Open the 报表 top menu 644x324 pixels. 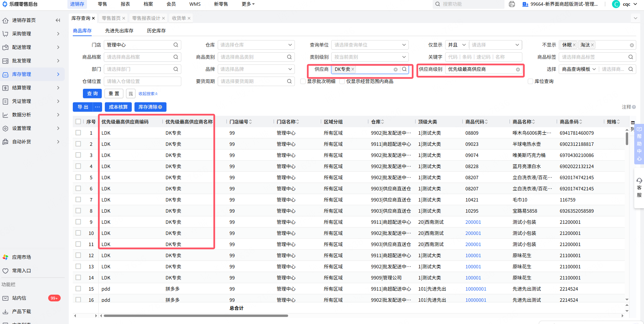[125, 4]
